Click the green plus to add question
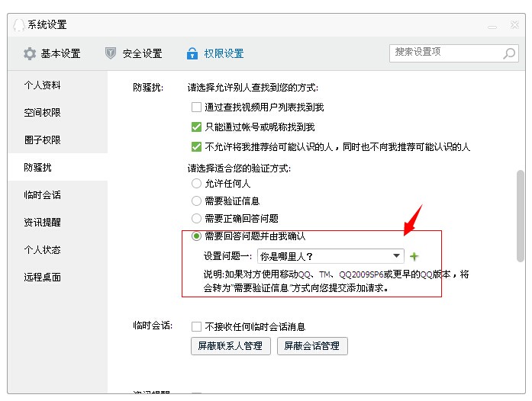Screen dimensions: 532x401 click(x=414, y=256)
